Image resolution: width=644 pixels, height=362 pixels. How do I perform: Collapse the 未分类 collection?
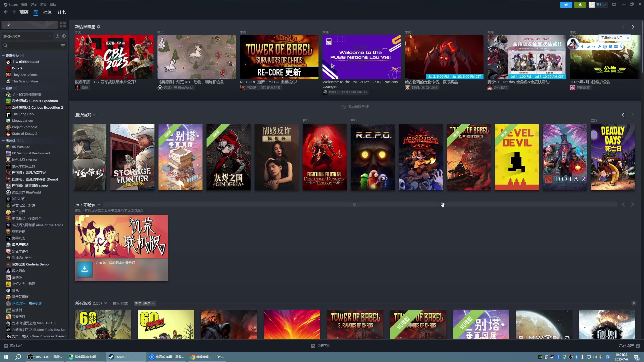point(3,140)
